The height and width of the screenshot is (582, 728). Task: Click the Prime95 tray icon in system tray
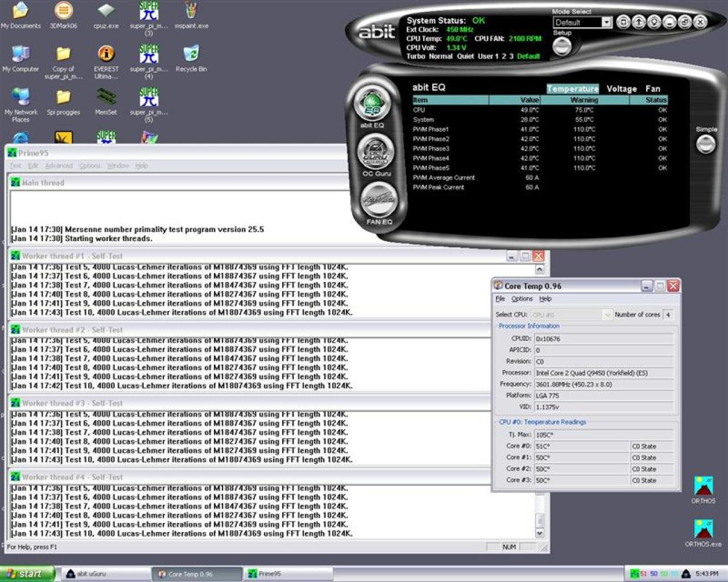634,573
